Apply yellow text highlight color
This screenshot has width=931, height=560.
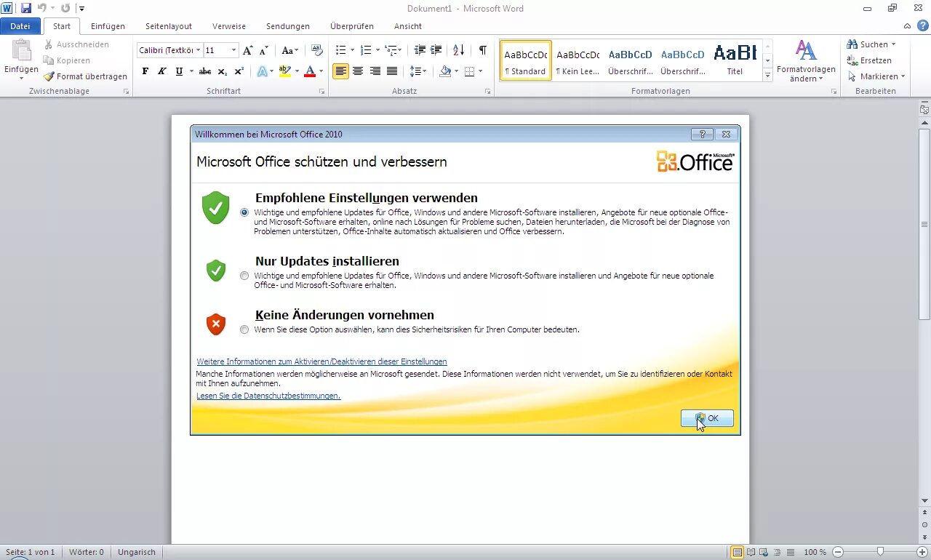(x=284, y=71)
